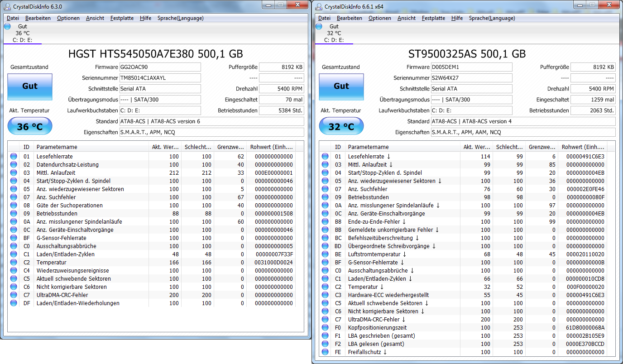This screenshot has height=364, width=623.
Task: Click ST9500325AS 500,1 GB drive title
Action: tap(467, 54)
